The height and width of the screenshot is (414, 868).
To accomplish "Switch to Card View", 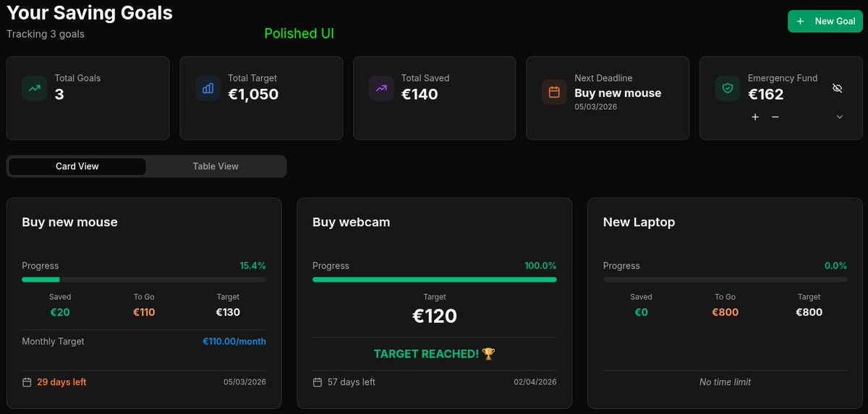I will click(77, 166).
